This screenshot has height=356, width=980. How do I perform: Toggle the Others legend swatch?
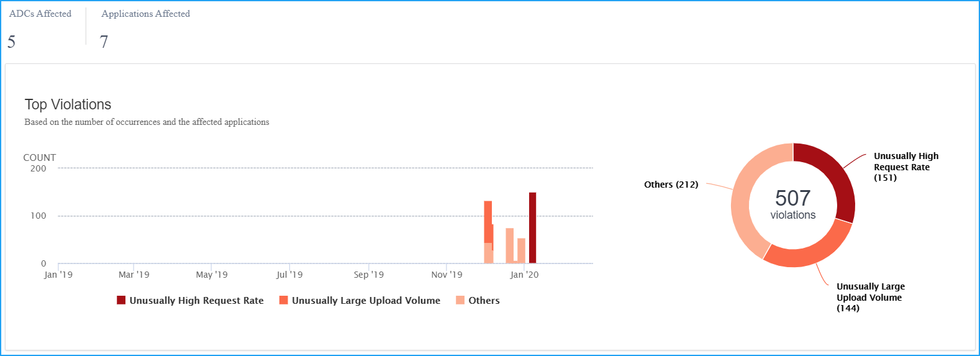pyautogui.click(x=460, y=300)
